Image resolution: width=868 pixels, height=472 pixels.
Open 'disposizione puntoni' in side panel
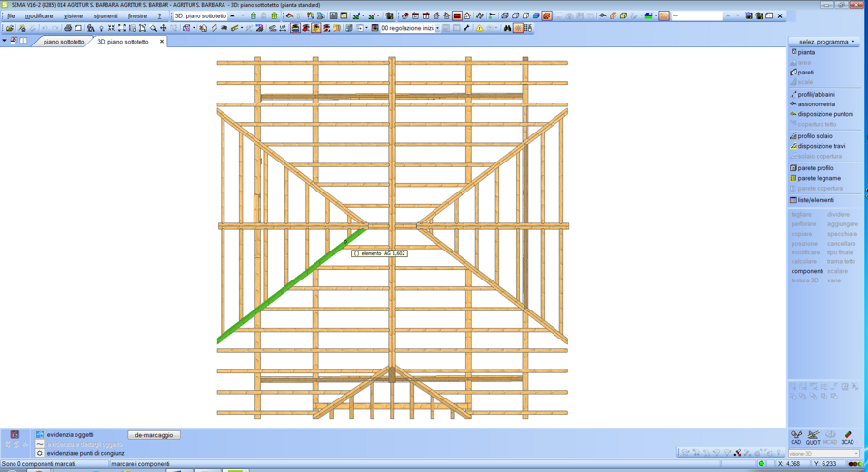tap(824, 114)
